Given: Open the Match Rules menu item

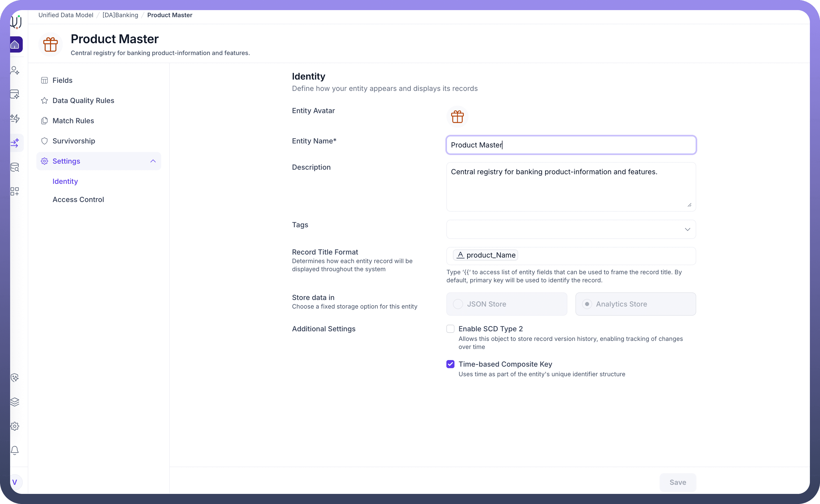Looking at the screenshot, I should coord(73,121).
